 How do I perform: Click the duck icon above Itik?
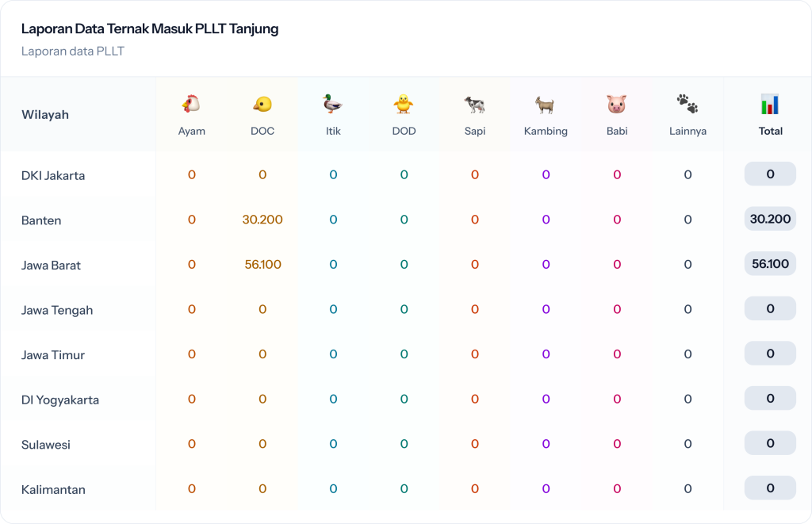(x=333, y=104)
